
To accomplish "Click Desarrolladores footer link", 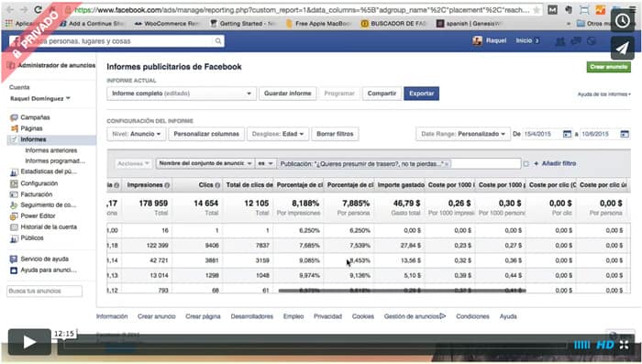I will click(x=252, y=316).
